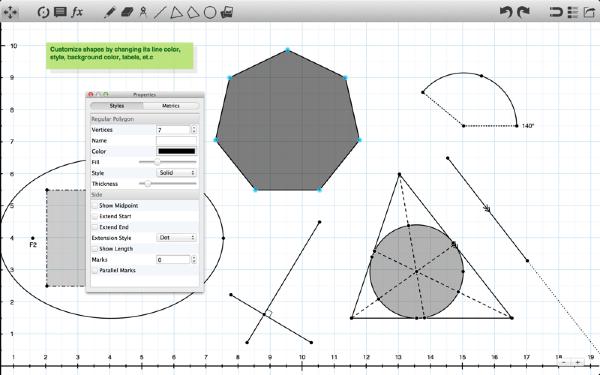Image resolution: width=600 pixels, height=375 pixels.
Task: Select the gray inscribed circle
Action: 417,271
